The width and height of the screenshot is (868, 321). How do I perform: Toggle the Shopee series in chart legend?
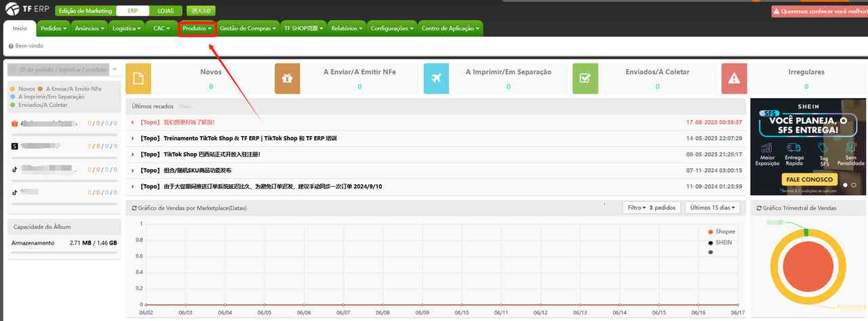724,232
